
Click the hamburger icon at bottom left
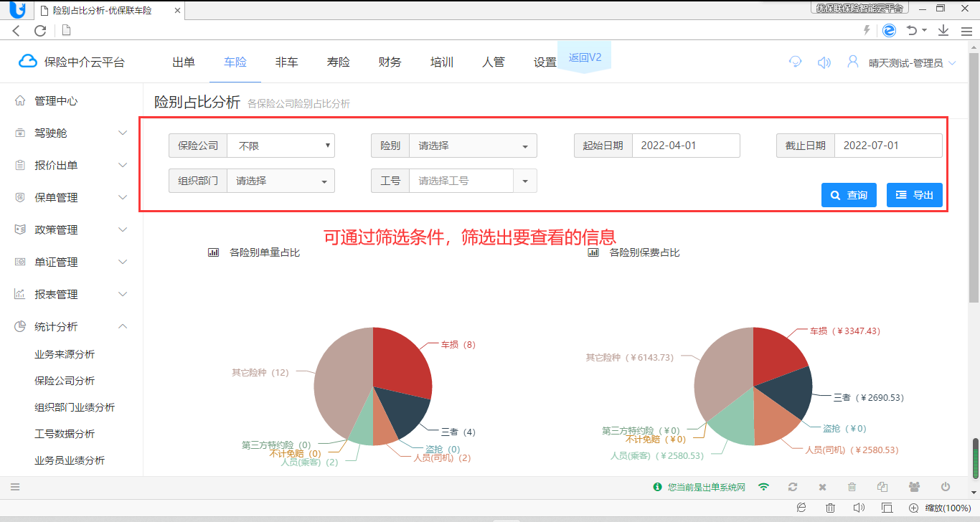[x=15, y=487]
